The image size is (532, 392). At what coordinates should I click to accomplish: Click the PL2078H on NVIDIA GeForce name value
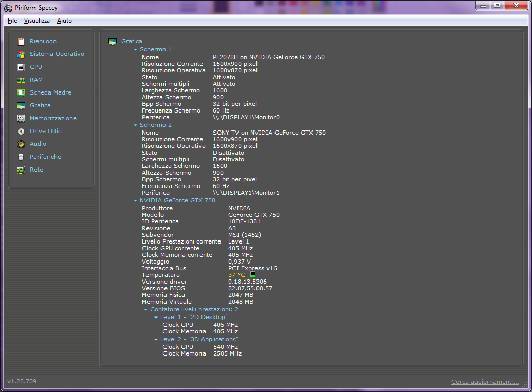[x=269, y=57]
